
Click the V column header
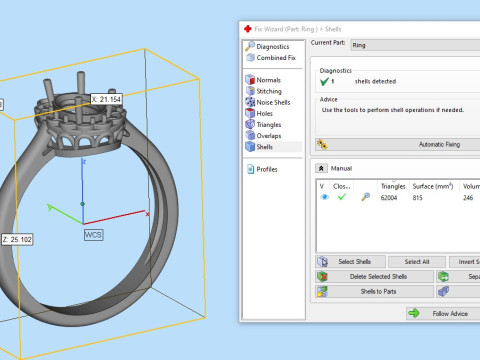pyautogui.click(x=322, y=186)
